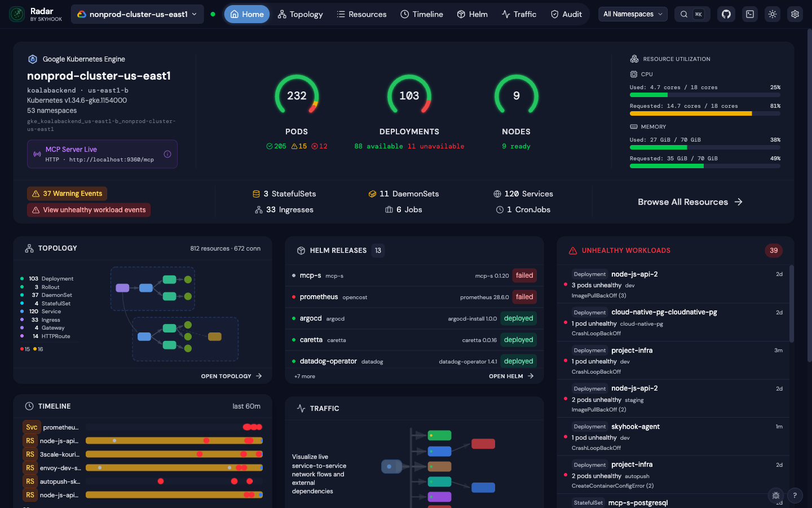812x508 pixels.
Task: Open cloud-native-pg-cloudnative-pg unhealthy workload
Action: [x=673, y=322]
